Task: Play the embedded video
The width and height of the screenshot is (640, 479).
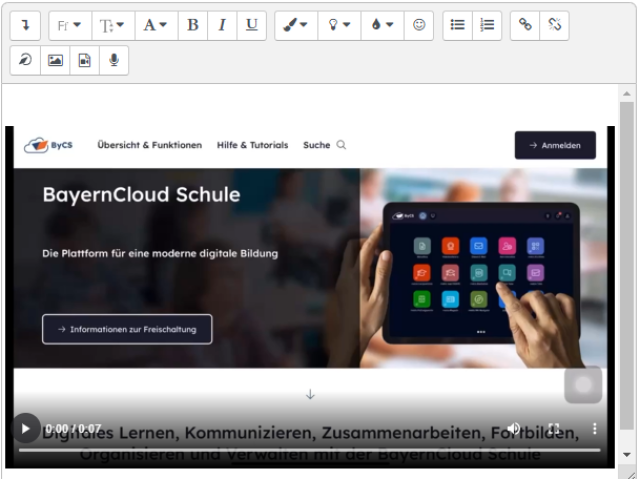Action: (x=26, y=429)
